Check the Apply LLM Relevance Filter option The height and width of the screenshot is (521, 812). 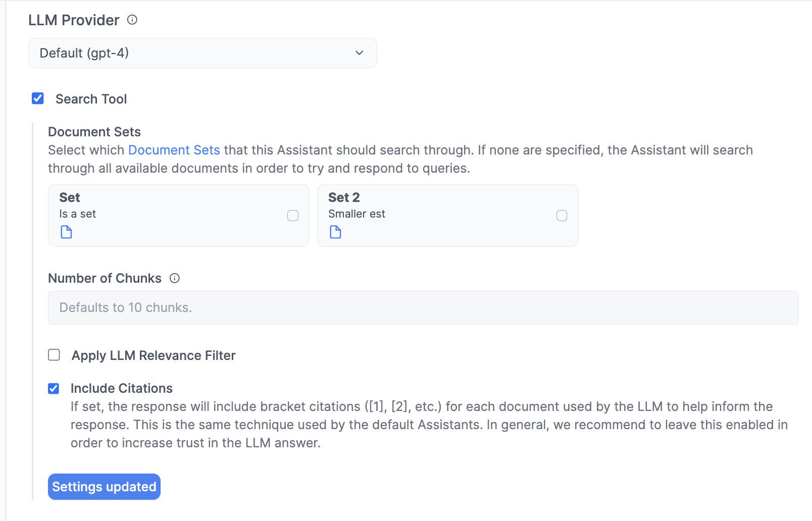(54, 355)
